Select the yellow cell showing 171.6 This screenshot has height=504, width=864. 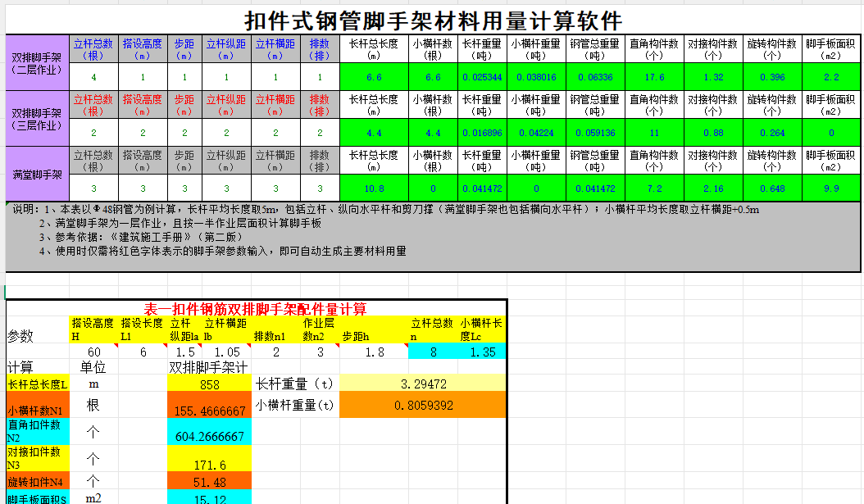coord(209,458)
